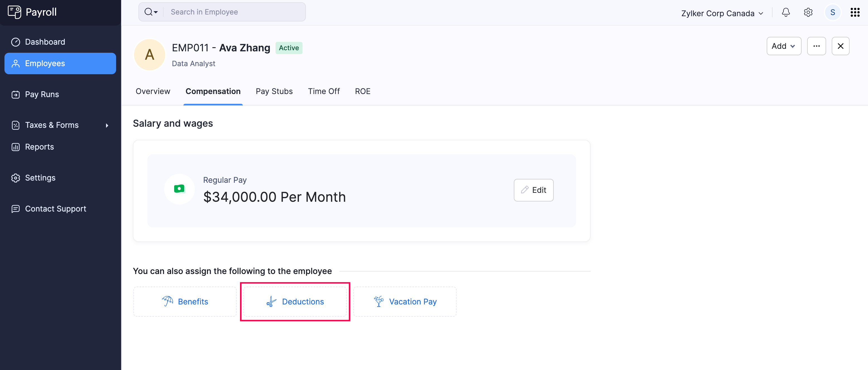
Task: Click the settings gear icon in header
Action: (x=808, y=13)
